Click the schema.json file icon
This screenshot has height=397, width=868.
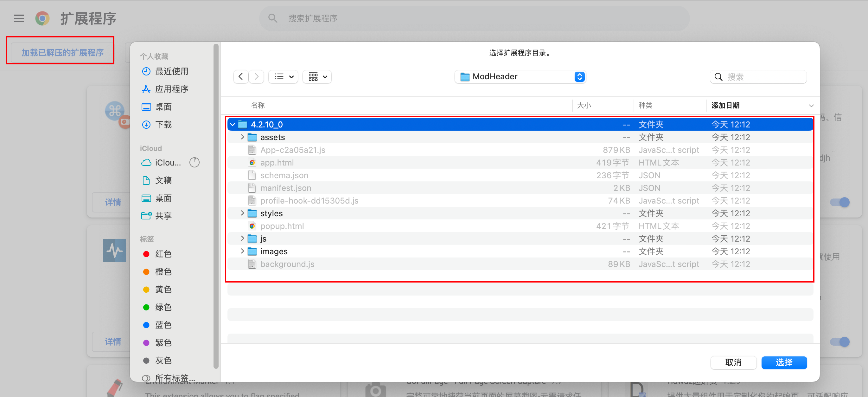pyautogui.click(x=252, y=175)
